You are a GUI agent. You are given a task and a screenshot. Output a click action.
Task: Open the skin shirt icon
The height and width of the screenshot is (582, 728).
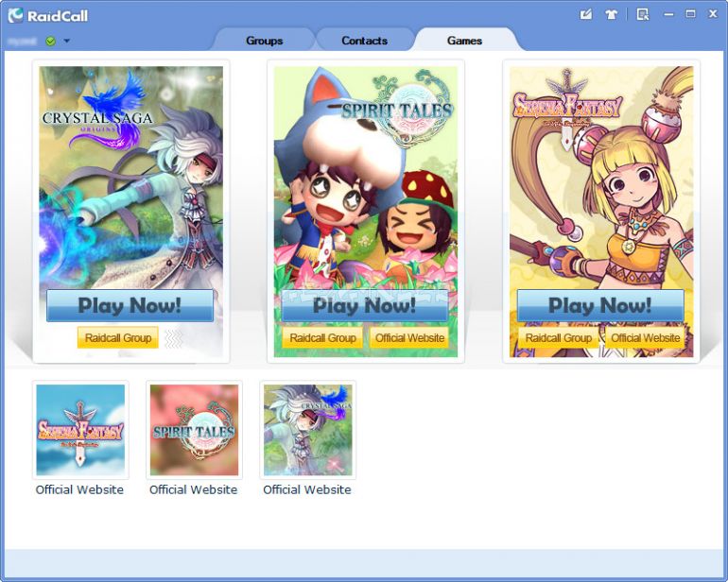pyautogui.click(x=612, y=14)
